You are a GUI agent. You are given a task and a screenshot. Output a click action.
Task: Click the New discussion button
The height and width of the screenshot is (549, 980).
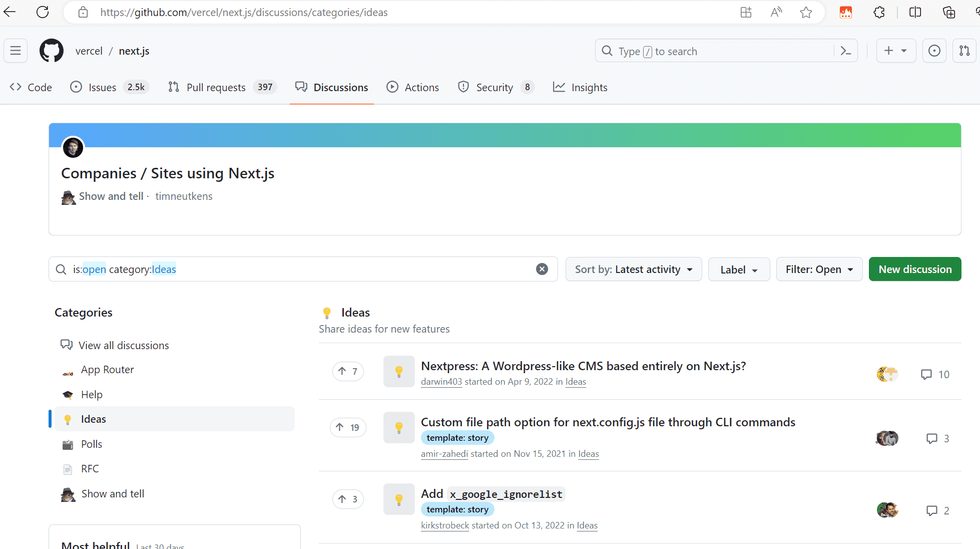(x=914, y=269)
